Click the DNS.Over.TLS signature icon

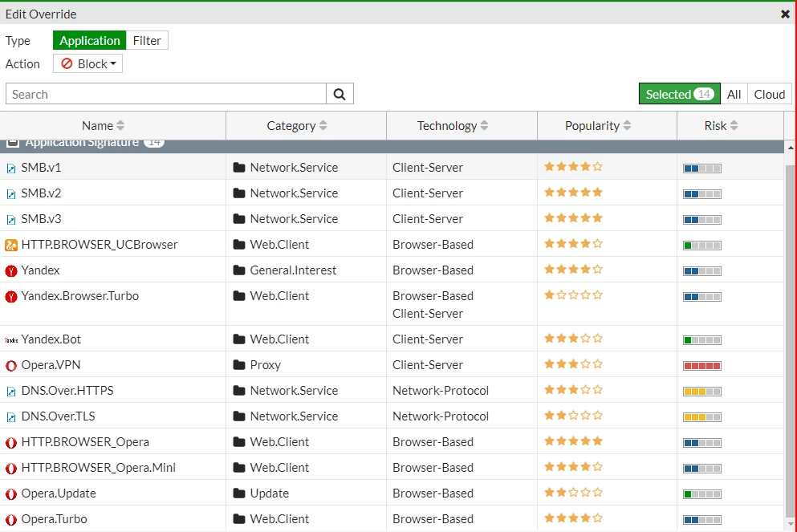10,417
